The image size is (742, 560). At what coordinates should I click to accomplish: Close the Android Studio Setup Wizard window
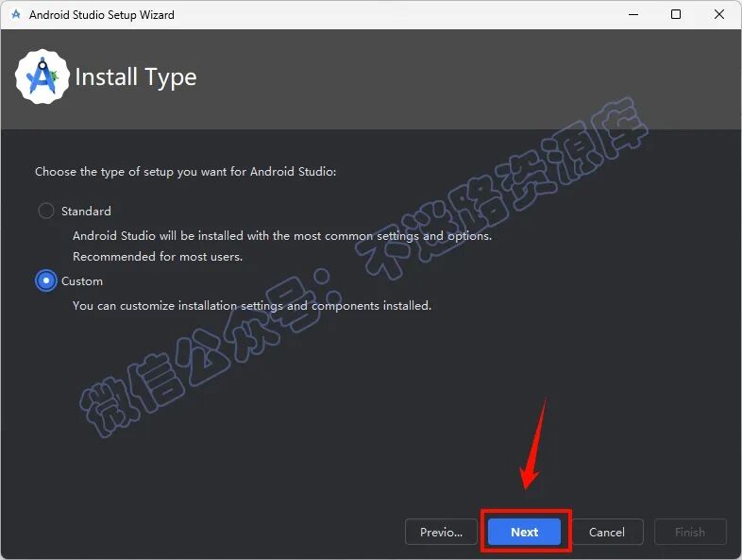point(718,15)
